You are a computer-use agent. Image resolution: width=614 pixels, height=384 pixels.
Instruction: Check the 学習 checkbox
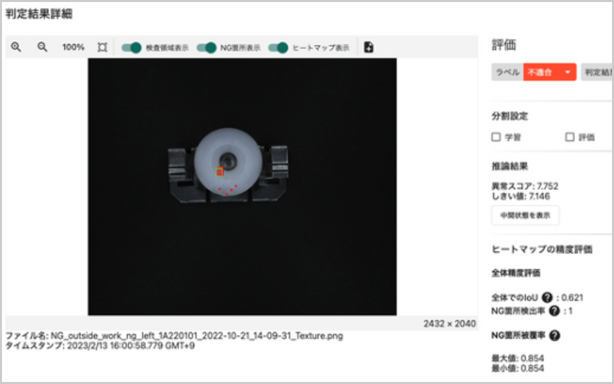click(496, 137)
